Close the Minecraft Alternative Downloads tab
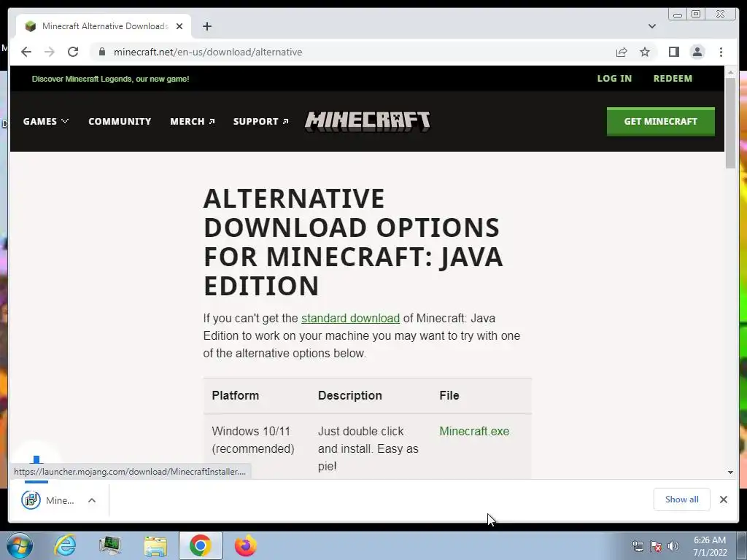This screenshot has width=747, height=560. click(x=179, y=26)
